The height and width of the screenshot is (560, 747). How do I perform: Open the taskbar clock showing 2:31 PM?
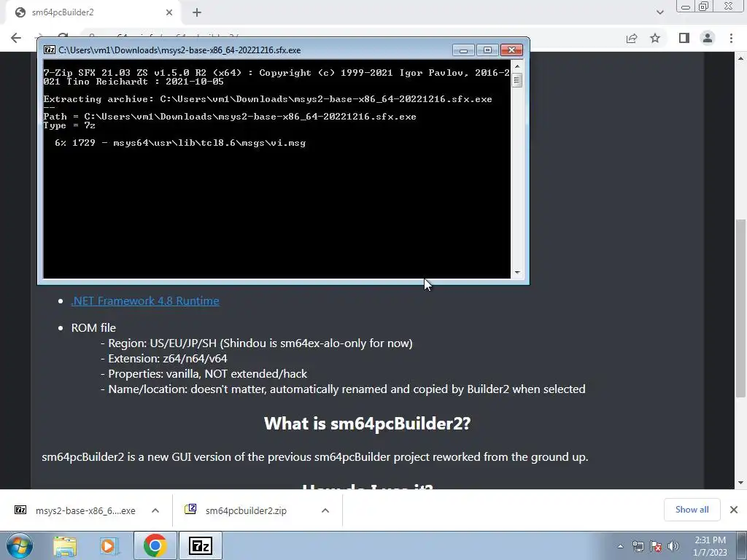710,546
